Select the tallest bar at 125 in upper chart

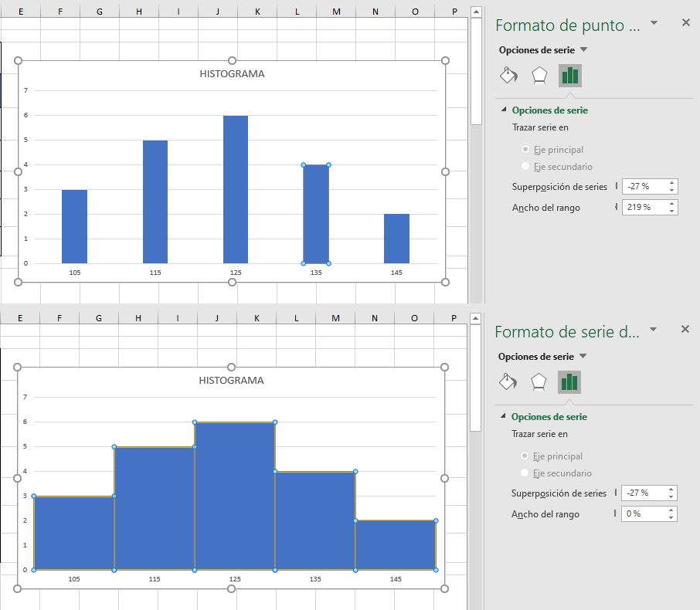tap(236, 190)
